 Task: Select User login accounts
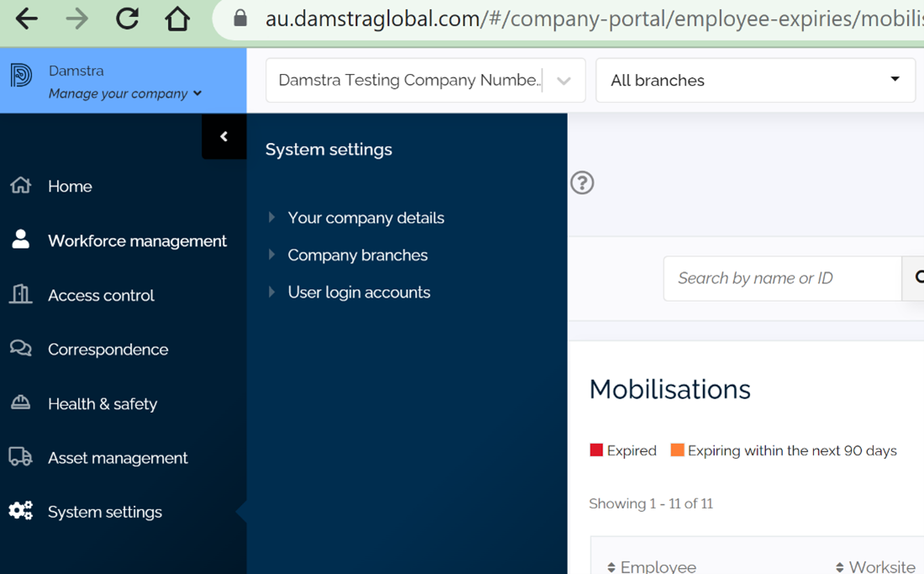click(359, 292)
